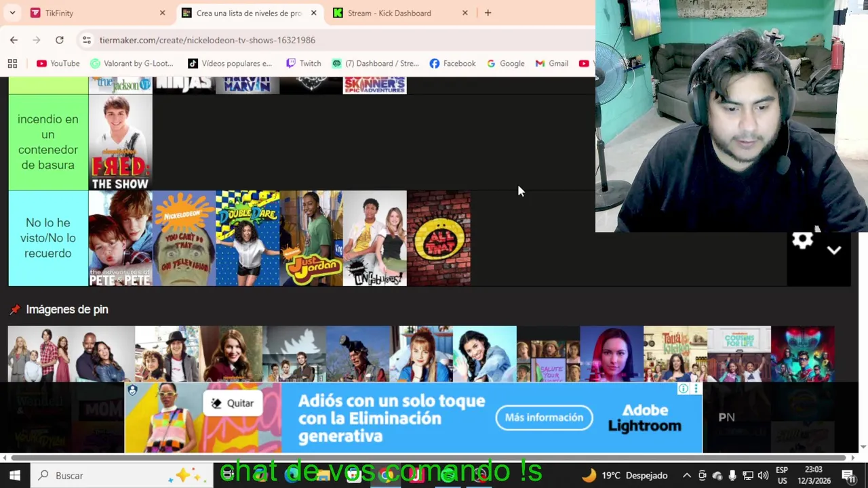Select the Crea una lista de niveles tab
868x488 pixels.
click(249, 13)
